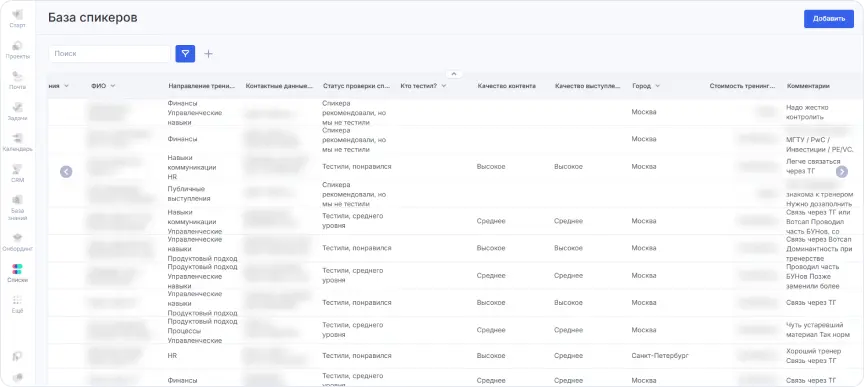
Task: Open dropdown arrow of the truncated first column
Action: 67,86
